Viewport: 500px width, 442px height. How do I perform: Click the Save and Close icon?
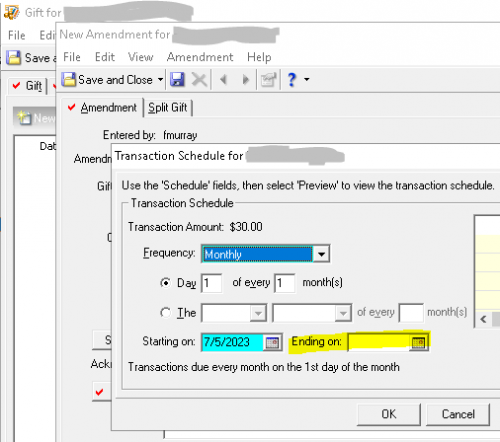click(x=69, y=80)
